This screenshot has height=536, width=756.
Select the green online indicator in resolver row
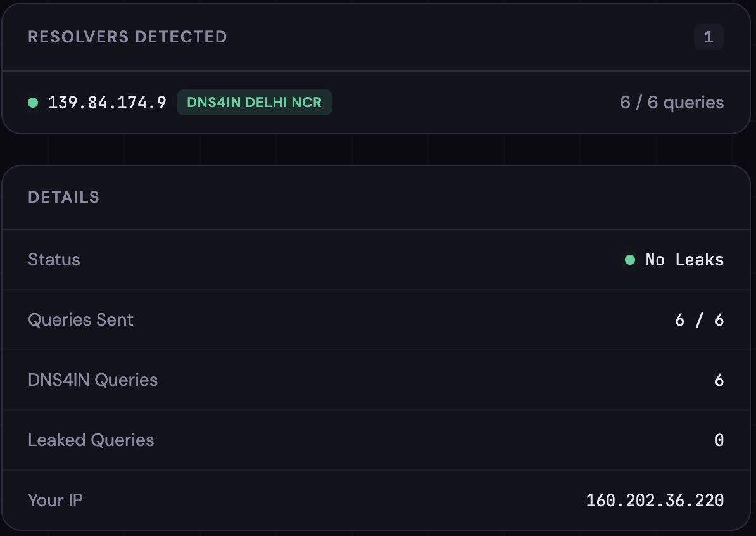(33, 102)
